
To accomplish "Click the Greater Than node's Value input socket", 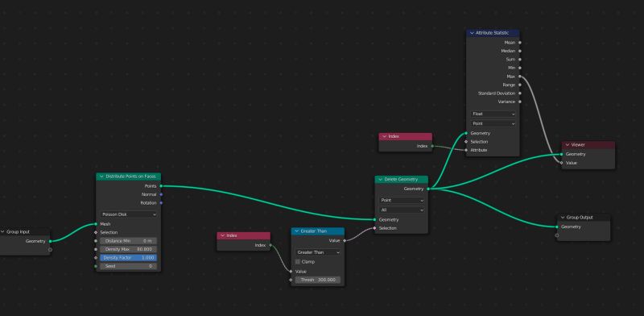I will (x=291, y=272).
